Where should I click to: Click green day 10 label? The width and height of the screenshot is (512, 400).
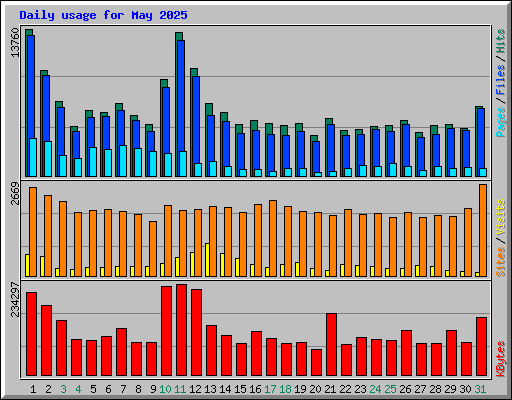tap(165, 389)
